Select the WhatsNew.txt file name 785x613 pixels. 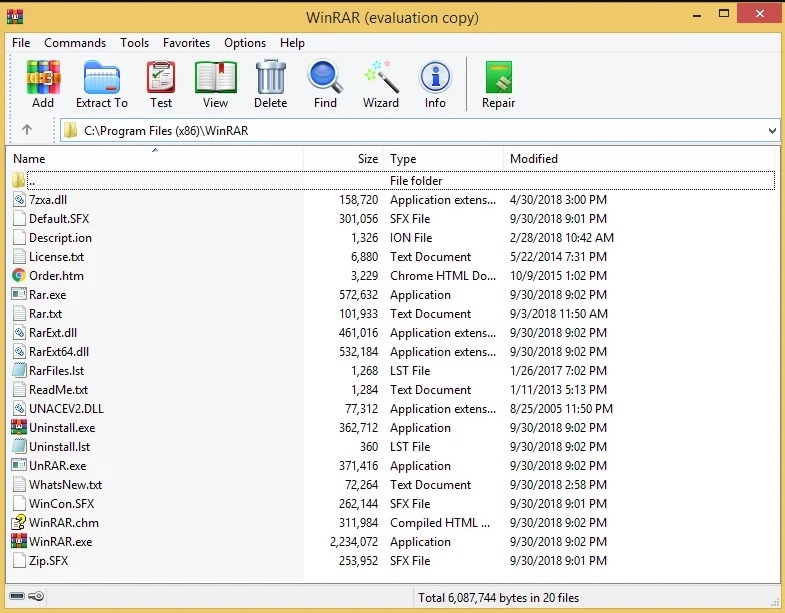(66, 484)
